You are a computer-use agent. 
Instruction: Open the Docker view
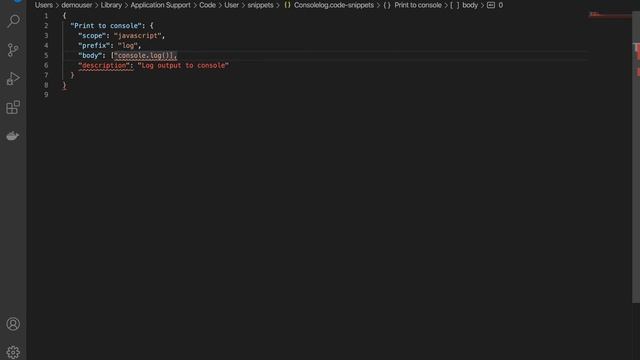pyautogui.click(x=13, y=136)
